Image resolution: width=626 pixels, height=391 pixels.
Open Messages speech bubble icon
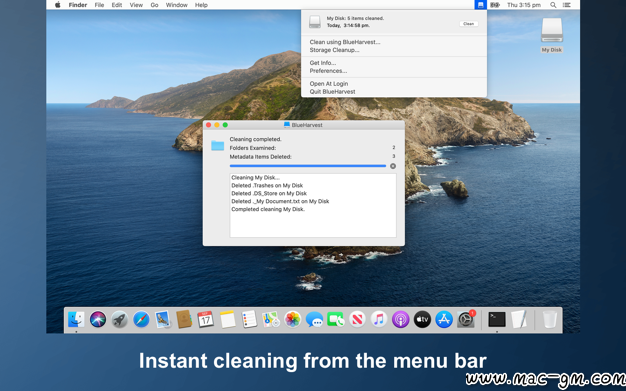tap(314, 320)
